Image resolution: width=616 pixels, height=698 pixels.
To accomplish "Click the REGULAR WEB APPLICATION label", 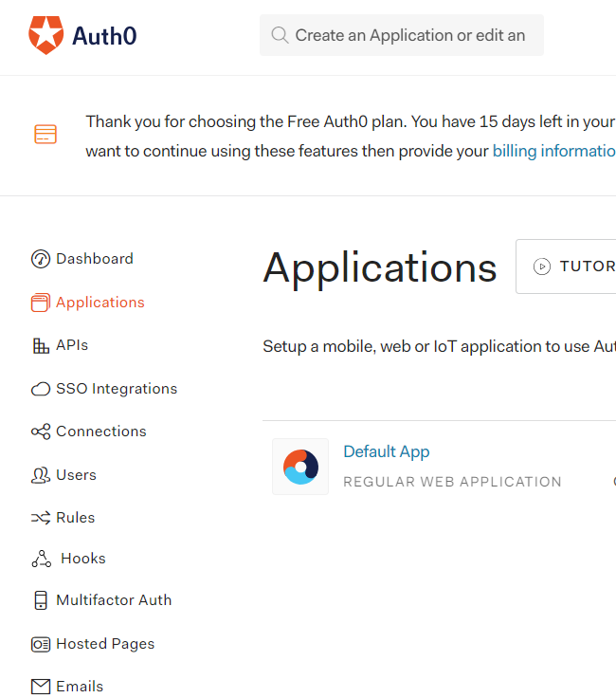I will pyautogui.click(x=452, y=482).
